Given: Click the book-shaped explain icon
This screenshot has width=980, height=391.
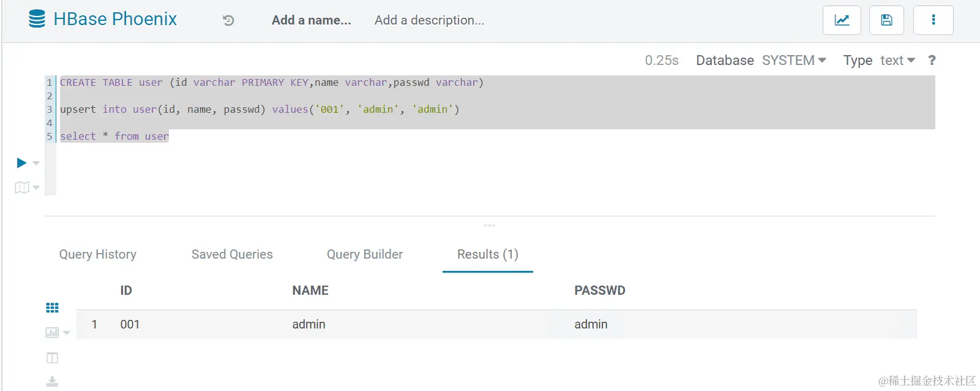Looking at the screenshot, I should [22, 188].
